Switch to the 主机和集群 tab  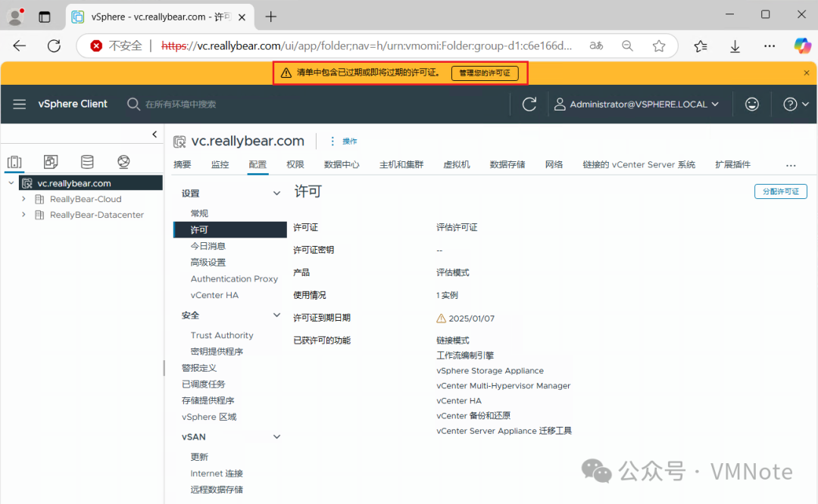[x=401, y=165]
